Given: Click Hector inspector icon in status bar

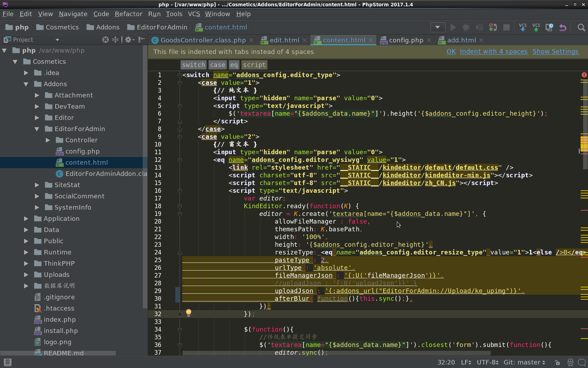Looking at the screenshot, I should click(570, 362).
